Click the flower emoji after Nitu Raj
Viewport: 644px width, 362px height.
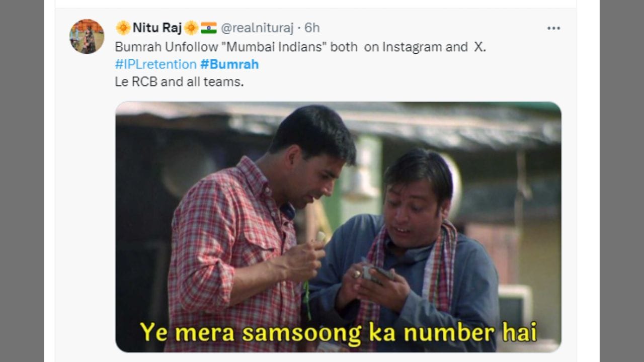(x=191, y=28)
